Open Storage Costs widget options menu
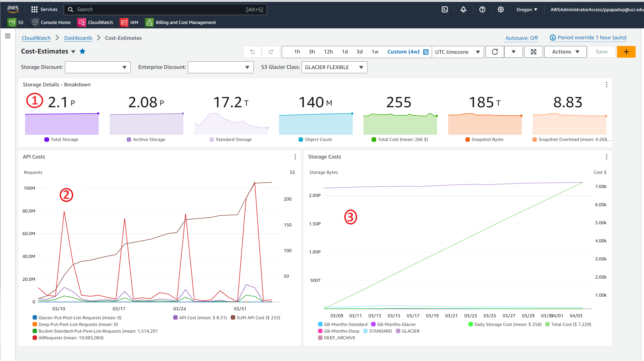This screenshot has width=644, height=361. tap(606, 157)
